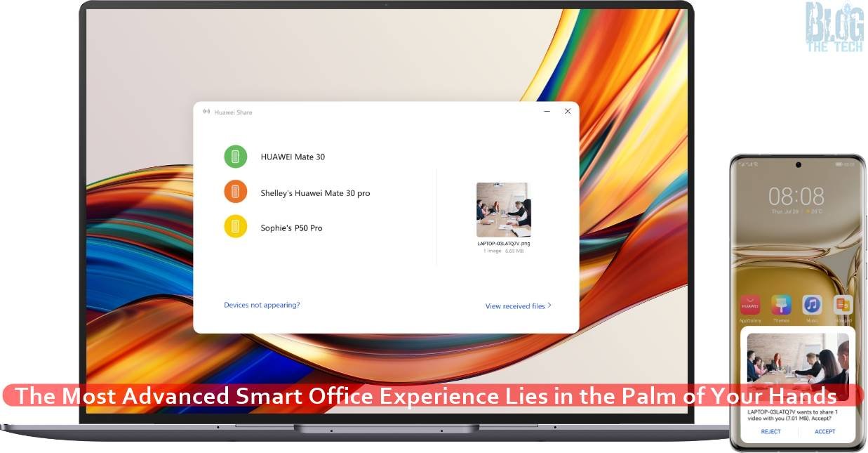Select the green HUAWEI Mate 30 device icon
This screenshot has width=868, height=453.
[236, 157]
